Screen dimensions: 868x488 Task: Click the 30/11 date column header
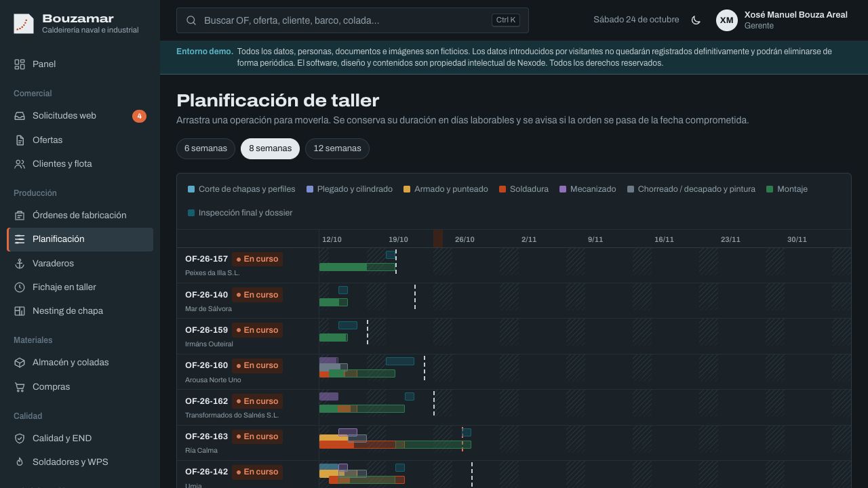pyautogui.click(x=797, y=239)
